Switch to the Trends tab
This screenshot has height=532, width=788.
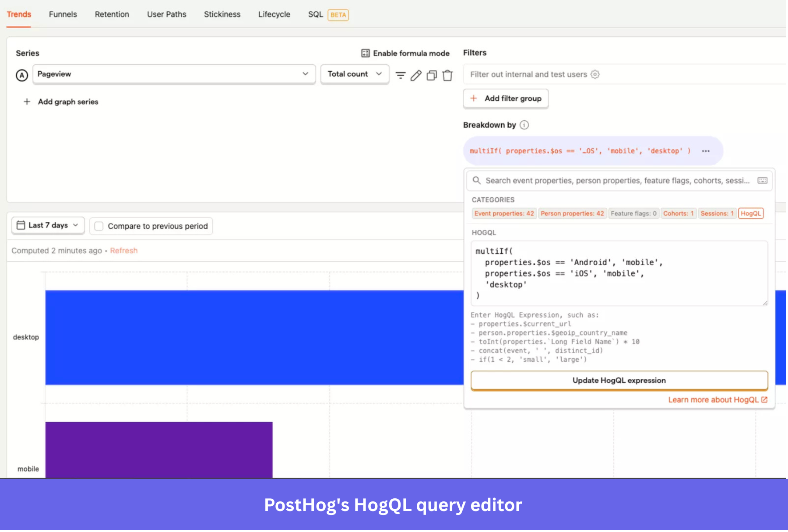point(19,14)
